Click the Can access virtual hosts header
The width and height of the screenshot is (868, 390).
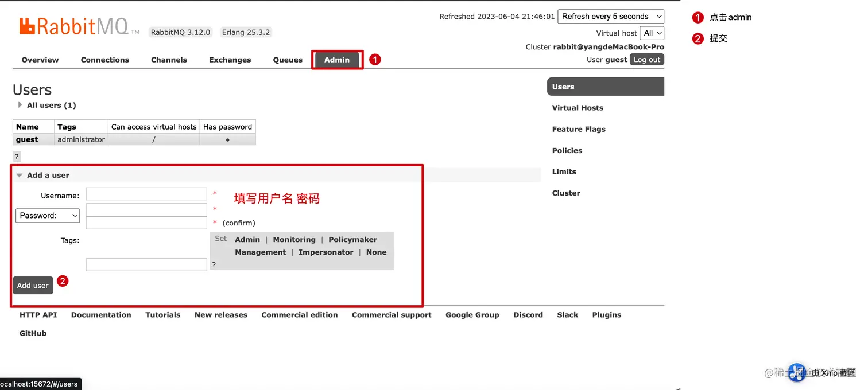(154, 127)
